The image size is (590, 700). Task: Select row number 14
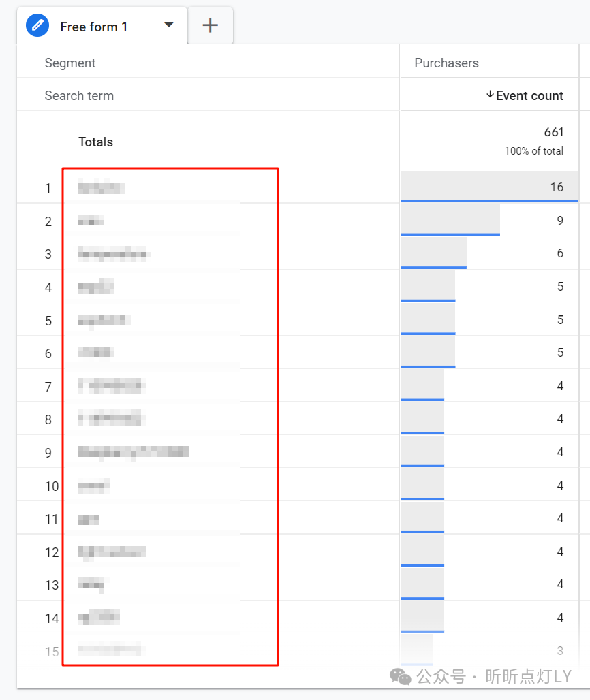click(51, 618)
